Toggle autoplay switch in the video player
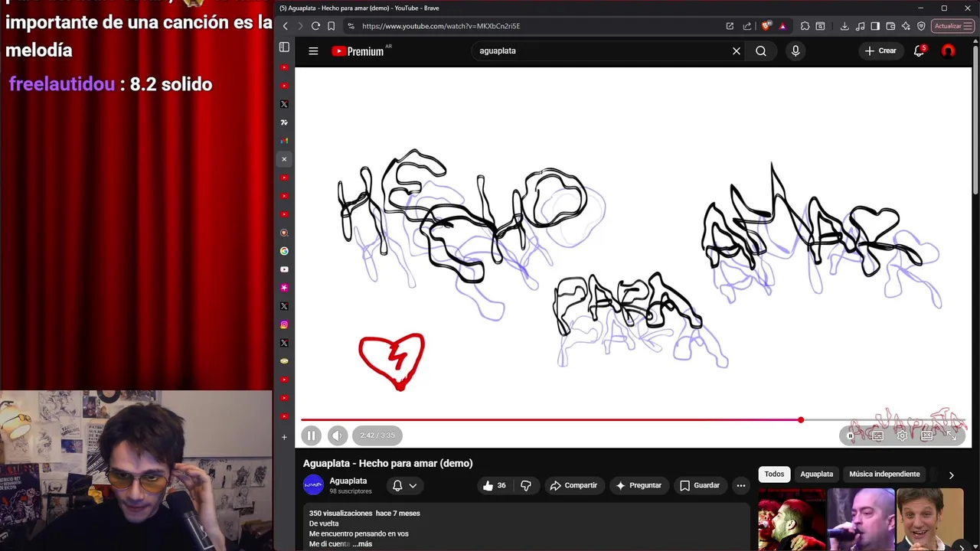The image size is (980, 551). (x=852, y=435)
